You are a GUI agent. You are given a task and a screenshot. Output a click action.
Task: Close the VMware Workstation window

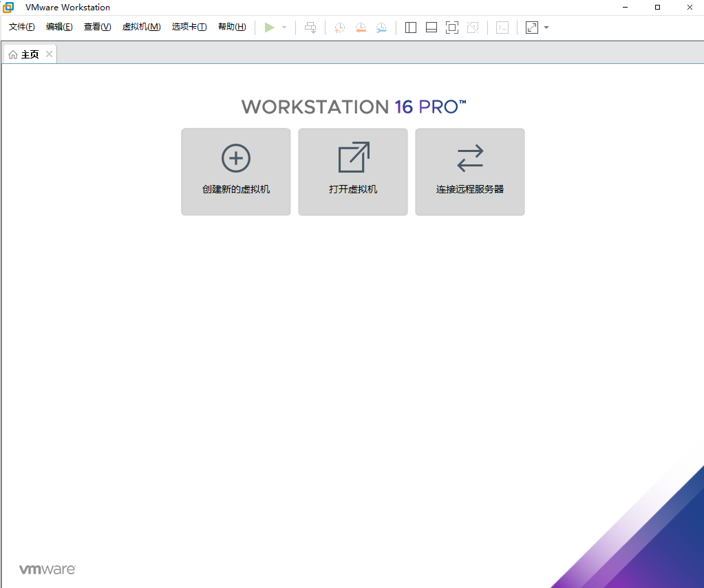pyautogui.click(x=690, y=7)
